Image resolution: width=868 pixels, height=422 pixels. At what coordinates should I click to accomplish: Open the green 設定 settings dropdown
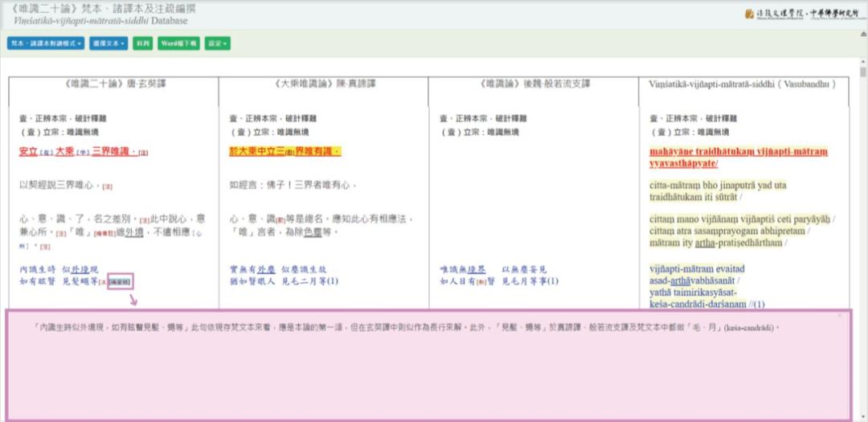(217, 43)
